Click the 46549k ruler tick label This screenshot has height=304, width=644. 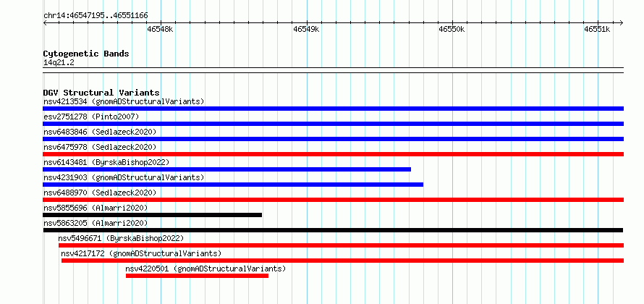[x=306, y=29]
